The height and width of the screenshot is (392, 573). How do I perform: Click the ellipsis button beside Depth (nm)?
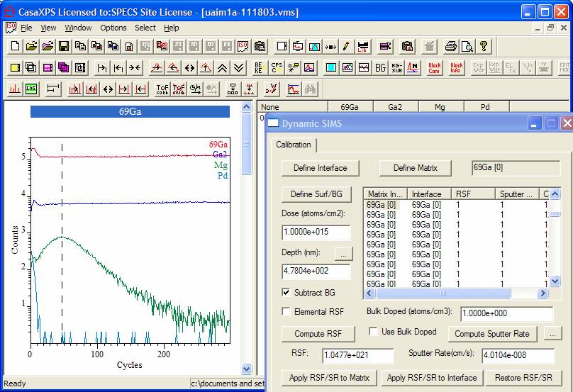343,252
